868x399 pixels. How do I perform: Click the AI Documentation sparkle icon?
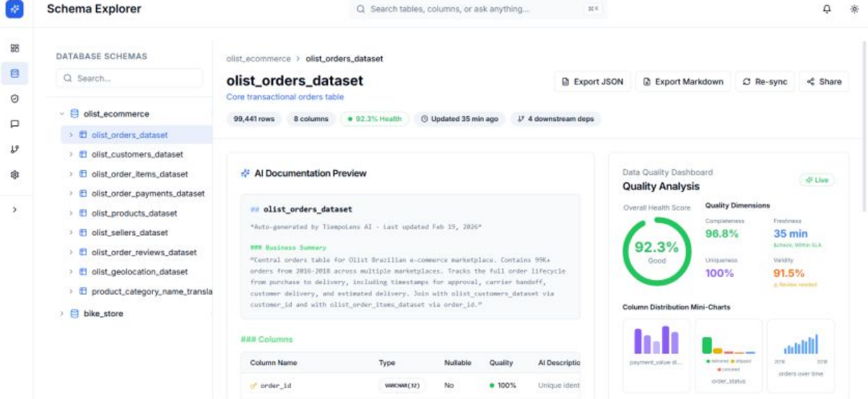click(x=246, y=173)
